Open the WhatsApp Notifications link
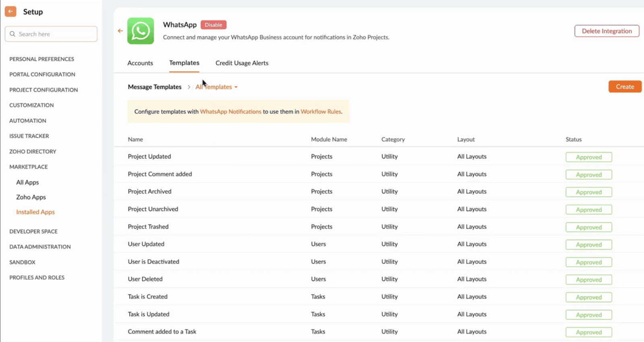This screenshot has width=644, height=342. click(231, 111)
